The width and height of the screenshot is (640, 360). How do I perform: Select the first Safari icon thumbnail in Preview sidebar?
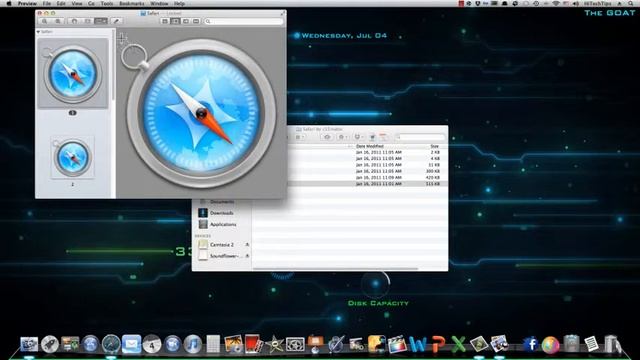point(73,74)
